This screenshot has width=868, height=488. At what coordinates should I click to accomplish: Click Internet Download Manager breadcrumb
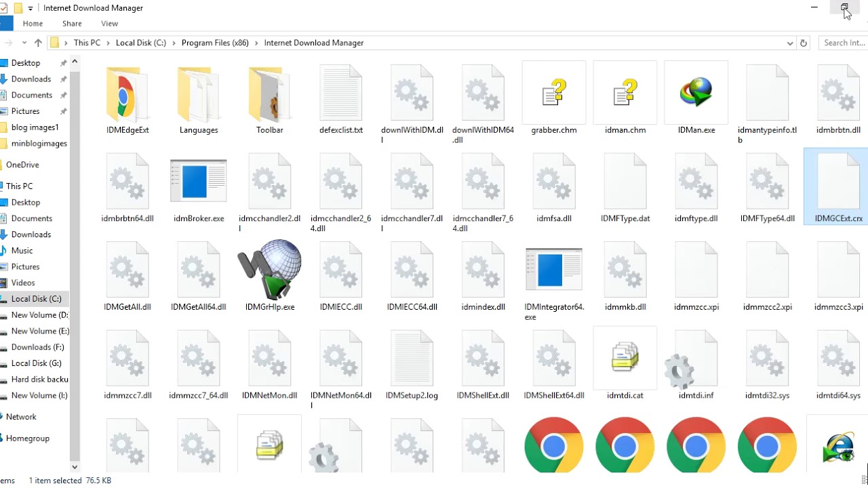coord(314,43)
